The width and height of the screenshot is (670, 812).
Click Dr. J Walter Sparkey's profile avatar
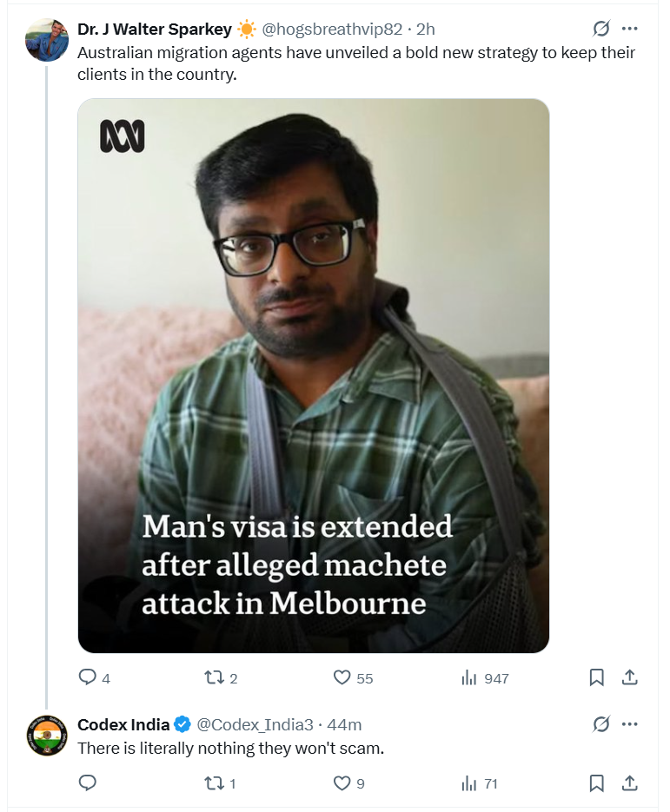[47, 40]
